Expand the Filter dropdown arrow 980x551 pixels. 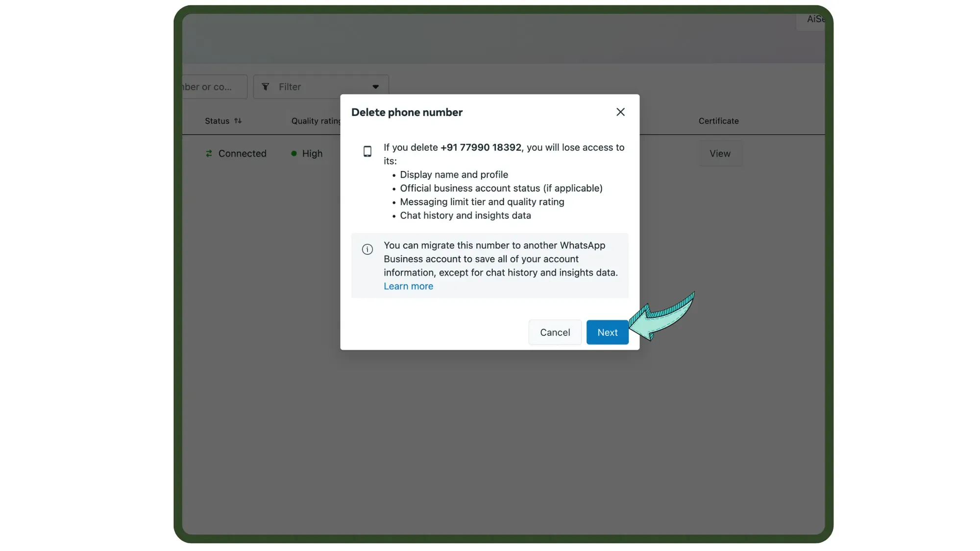pyautogui.click(x=375, y=87)
